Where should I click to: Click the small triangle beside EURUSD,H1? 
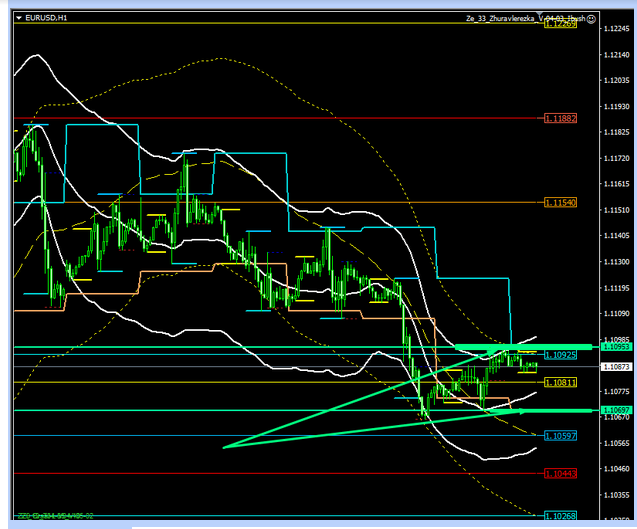[x=21, y=18]
